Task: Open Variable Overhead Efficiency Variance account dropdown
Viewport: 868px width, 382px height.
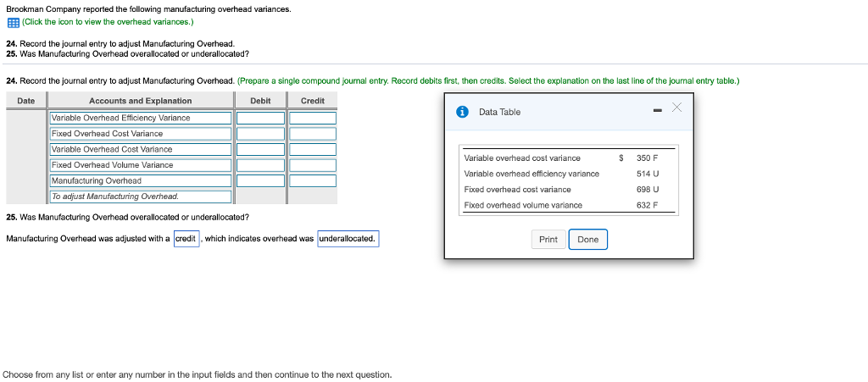Action: coord(141,119)
